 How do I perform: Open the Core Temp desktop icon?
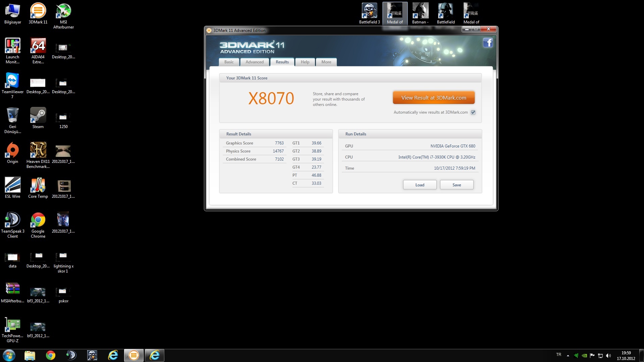point(38,188)
